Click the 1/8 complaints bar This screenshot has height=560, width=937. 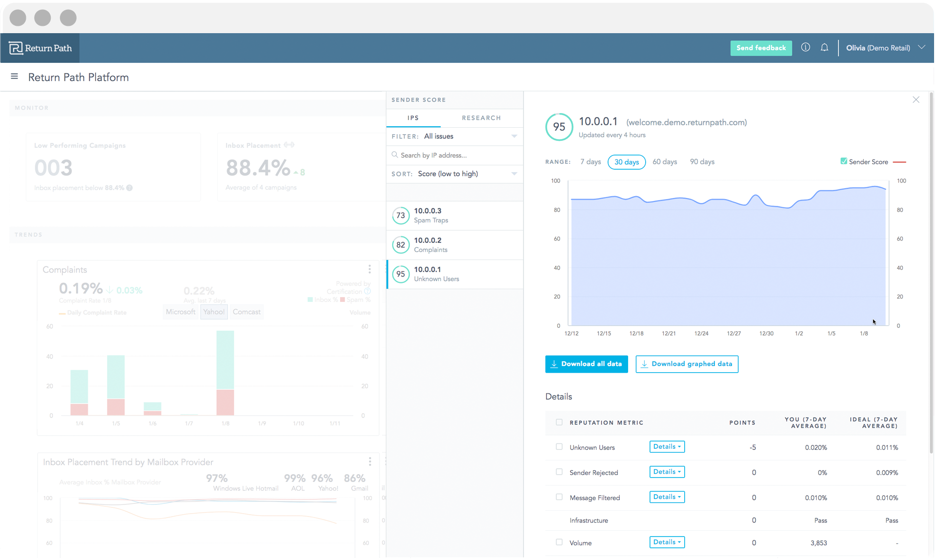[225, 373]
